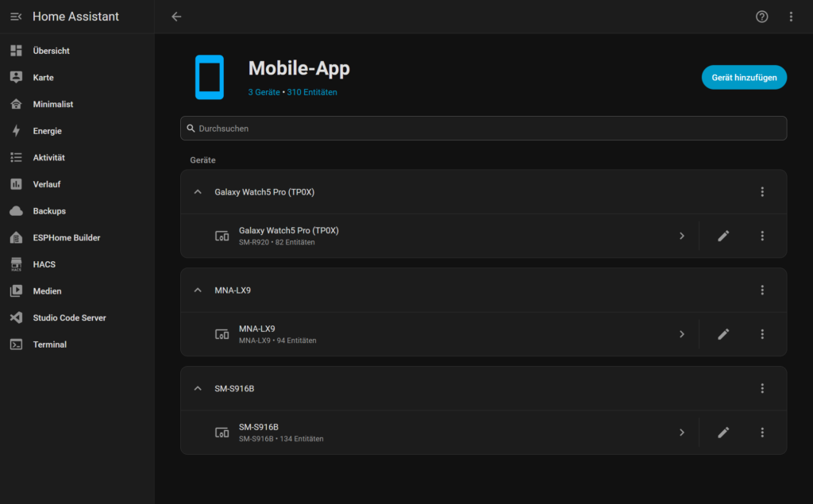
Task: Click the Aktivität list icon
Action: (16, 158)
